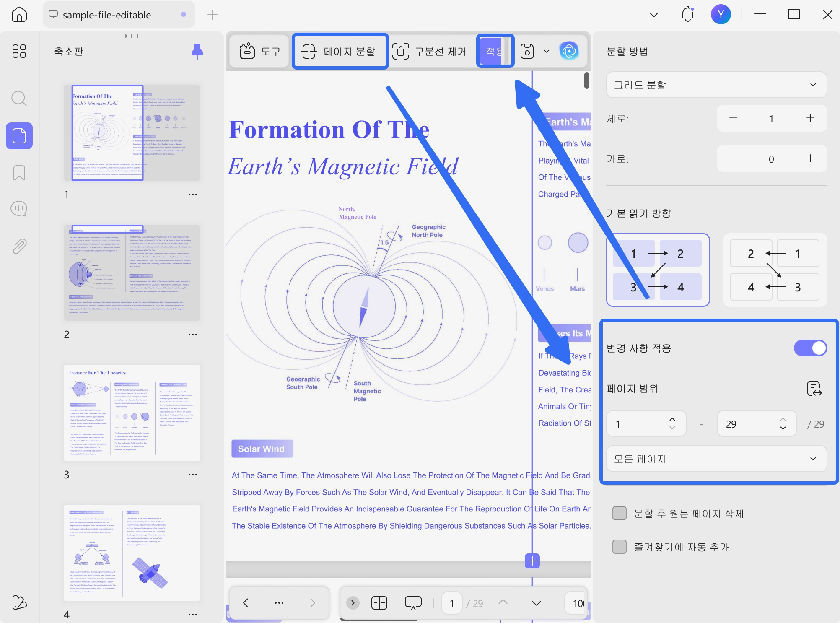This screenshot has width=840, height=623.
Task: Open the 도구 tools menu
Action: coord(259,51)
